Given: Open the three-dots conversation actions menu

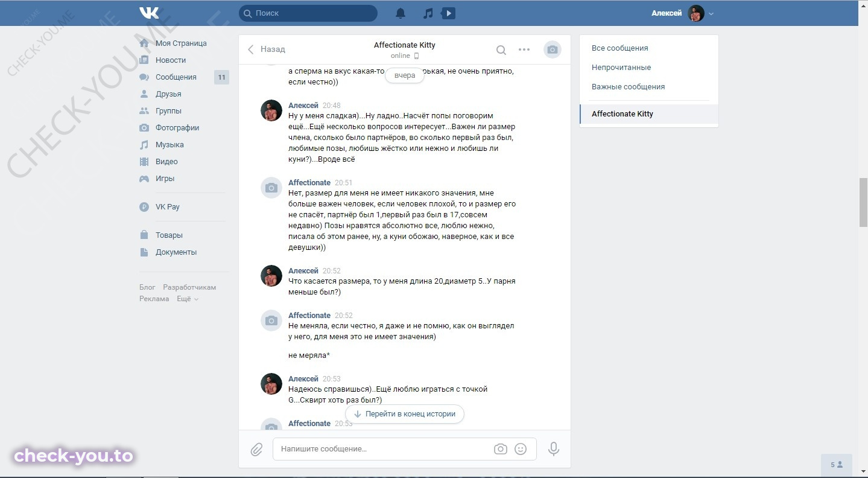Looking at the screenshot, I should click(x=524, y=50).
